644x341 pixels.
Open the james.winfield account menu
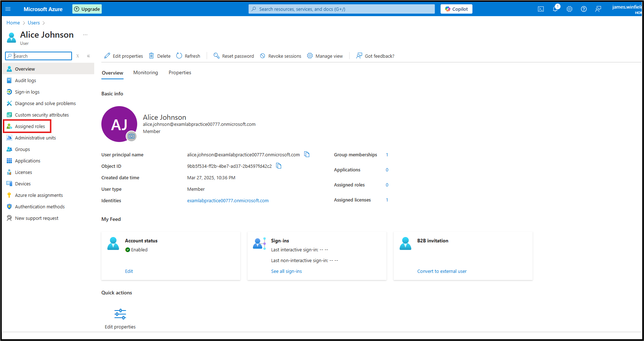627,9
